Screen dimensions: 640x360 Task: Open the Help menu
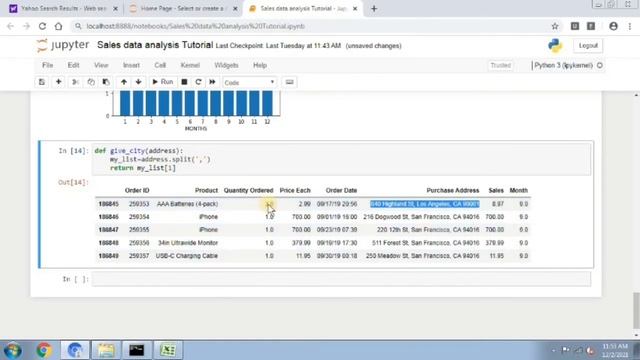pos(260,65)
